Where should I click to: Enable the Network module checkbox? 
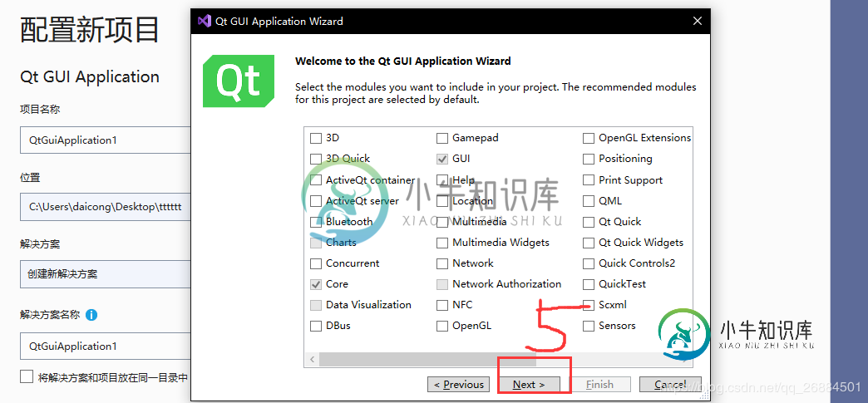click(x=442, y=263)
